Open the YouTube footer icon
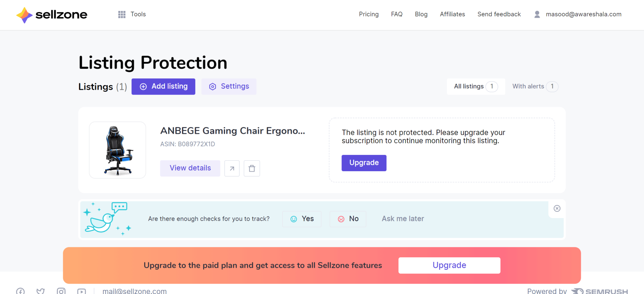The width and height of the screenshot is (644, 294). 81,291
